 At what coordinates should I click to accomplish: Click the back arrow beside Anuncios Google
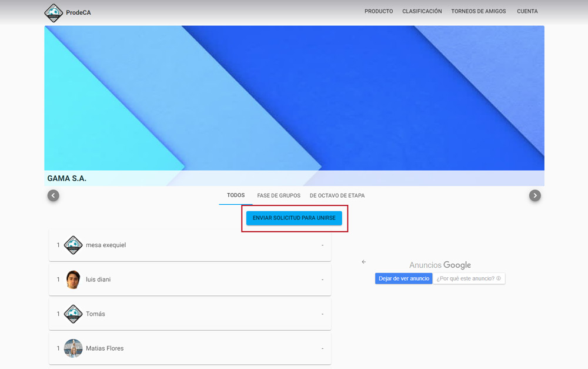pos(363,262)
